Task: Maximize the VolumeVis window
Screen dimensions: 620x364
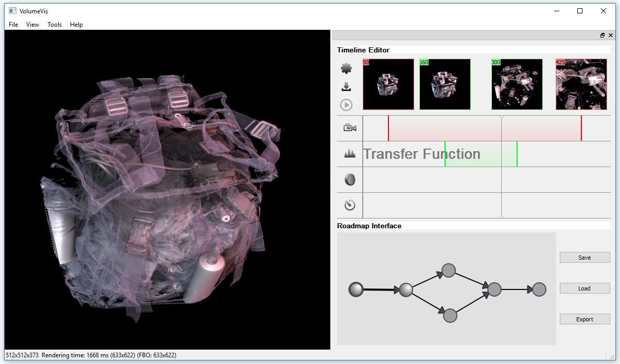Action: click(580, 11)
